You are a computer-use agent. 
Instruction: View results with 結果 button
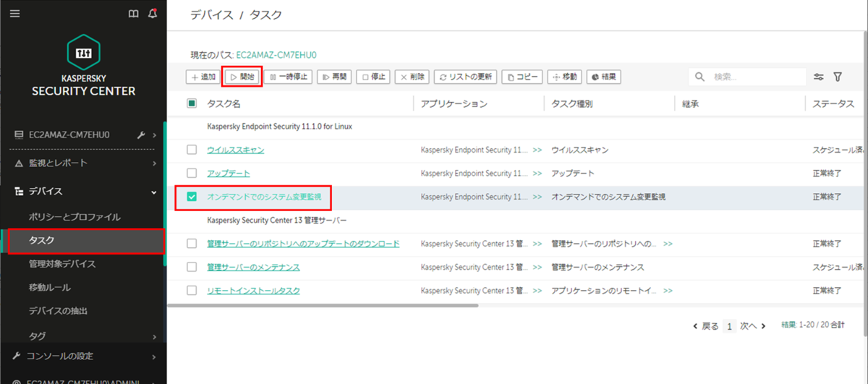point(603,77)
